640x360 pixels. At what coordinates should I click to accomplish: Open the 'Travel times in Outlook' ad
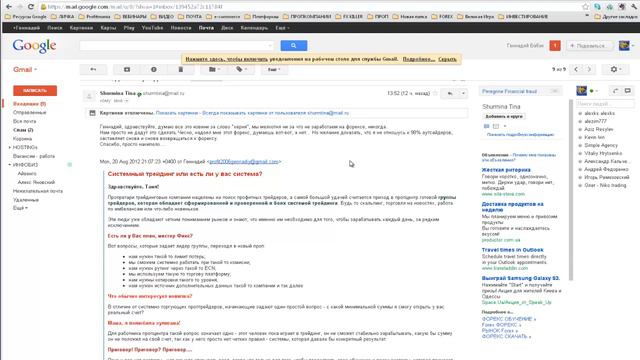[513, 250]
